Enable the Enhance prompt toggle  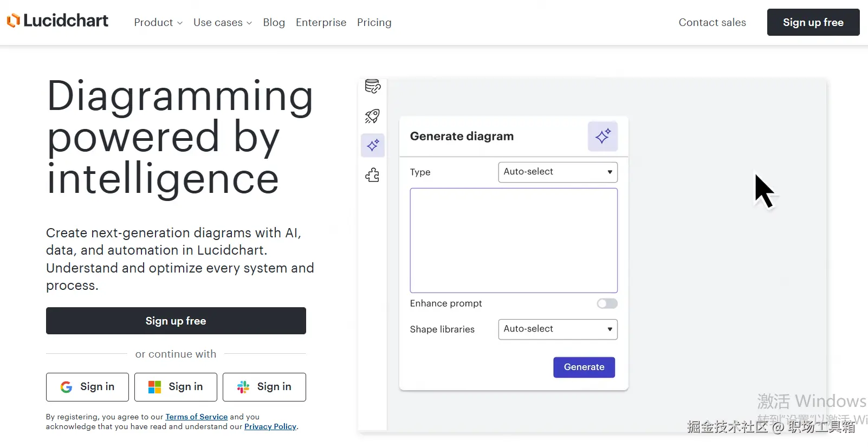(607, 303)
